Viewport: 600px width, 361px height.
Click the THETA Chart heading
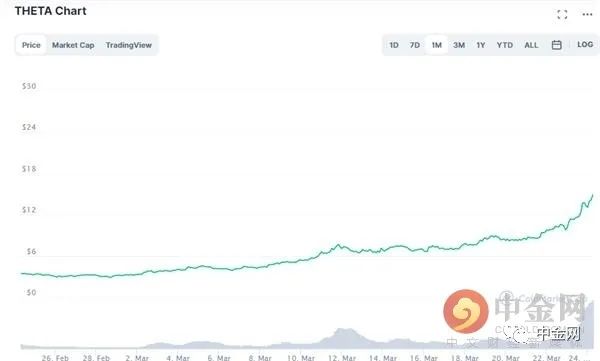[x=50, y=11]
